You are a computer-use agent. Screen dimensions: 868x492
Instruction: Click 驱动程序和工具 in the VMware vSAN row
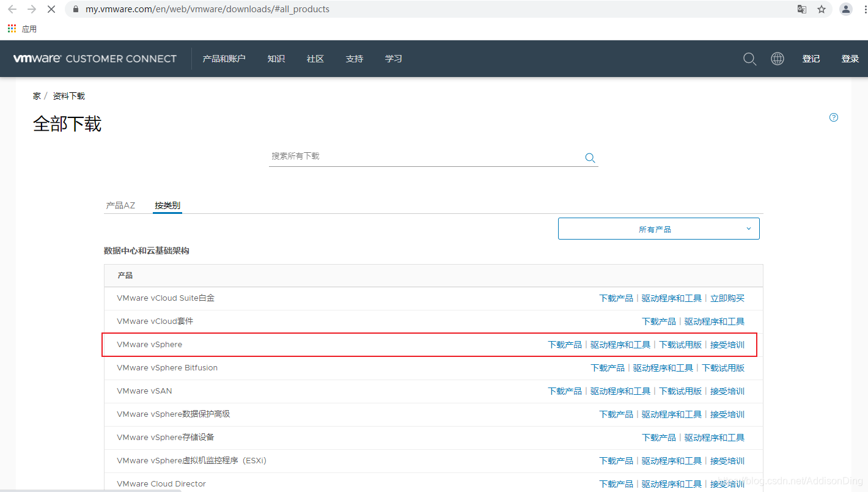pyautogui.click(x=620, y=391)
